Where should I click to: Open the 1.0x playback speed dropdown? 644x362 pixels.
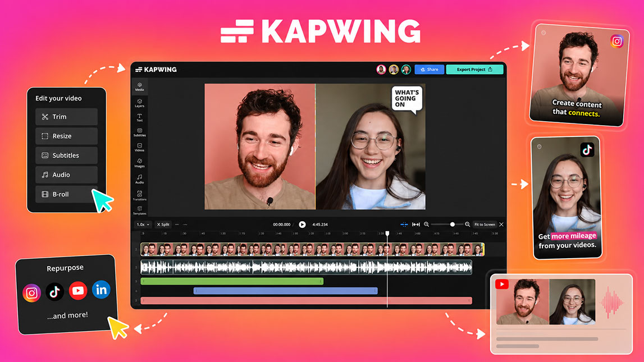coord(143,224)
